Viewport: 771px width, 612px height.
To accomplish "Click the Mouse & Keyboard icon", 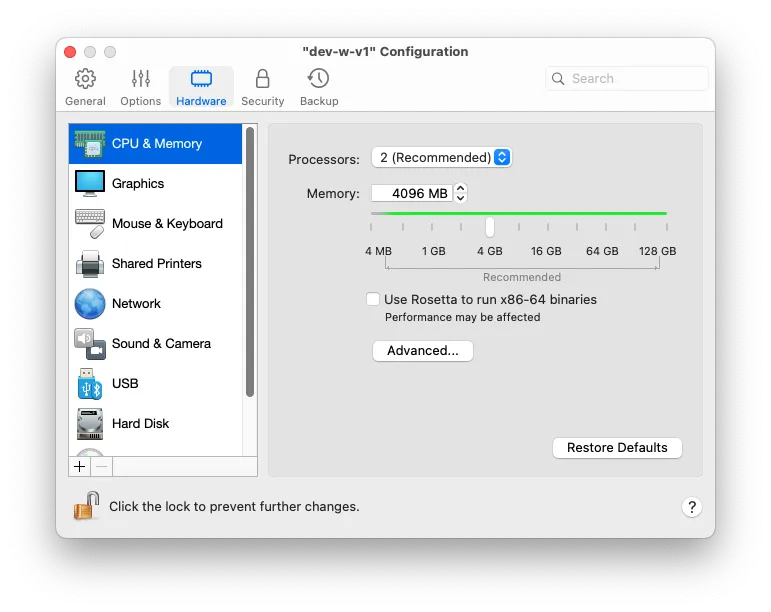I will pyautogui.click(x=90, y=224).
